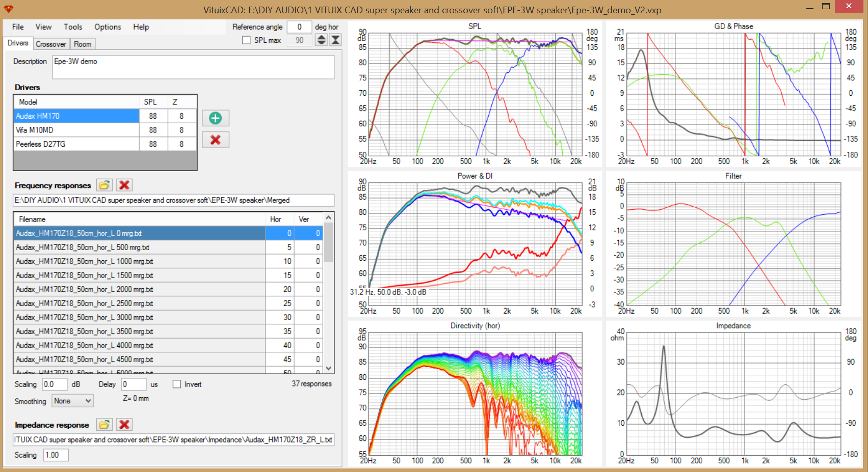The image size is (868, 472).
Task: Remove the selected driver with the red X
Action: coord(216,140)
